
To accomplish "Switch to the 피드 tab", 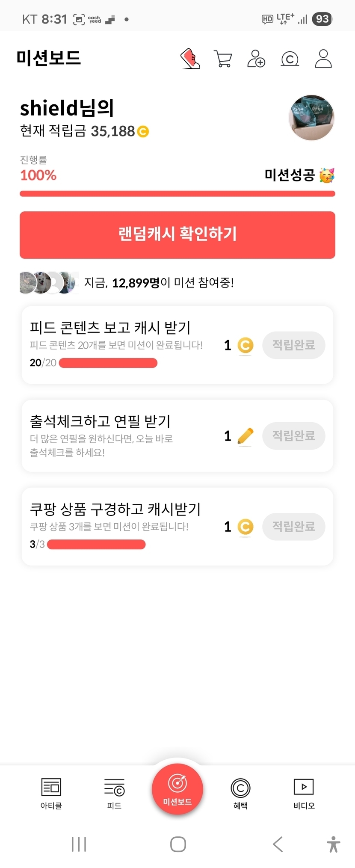I will 114,793.
